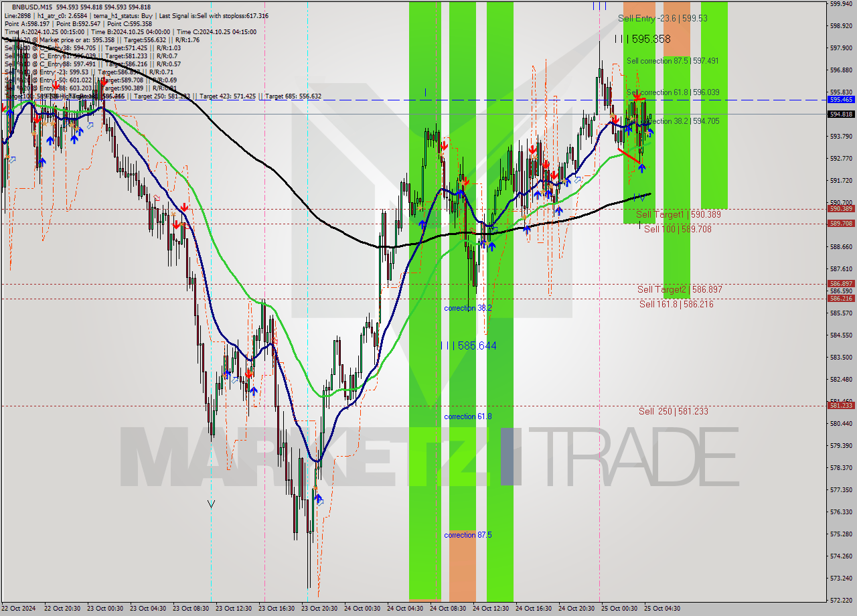This screenshot has width=857, height=616.
Task: Select the 'Sell 250 | 581.233' label
Action: 673,411
